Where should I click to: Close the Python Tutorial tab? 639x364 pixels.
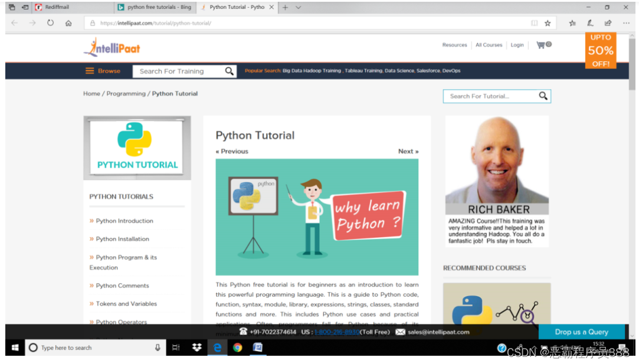(271, 7)
